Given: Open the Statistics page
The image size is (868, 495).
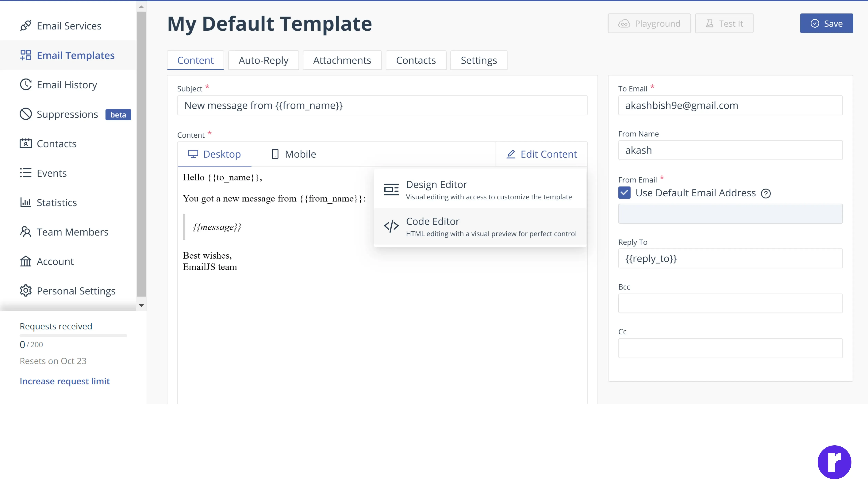Looking at the screenshot, I should (x=68, y=202).
